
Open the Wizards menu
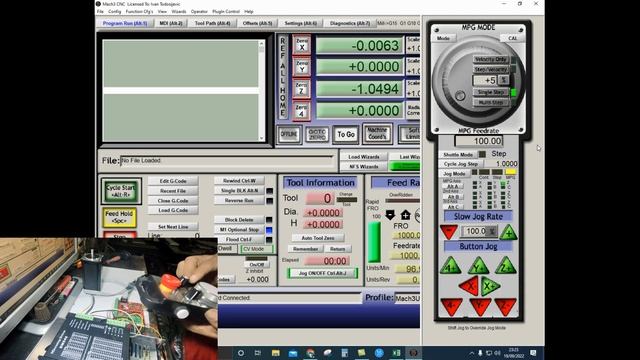pyautogui.click(x=179, y=11)
